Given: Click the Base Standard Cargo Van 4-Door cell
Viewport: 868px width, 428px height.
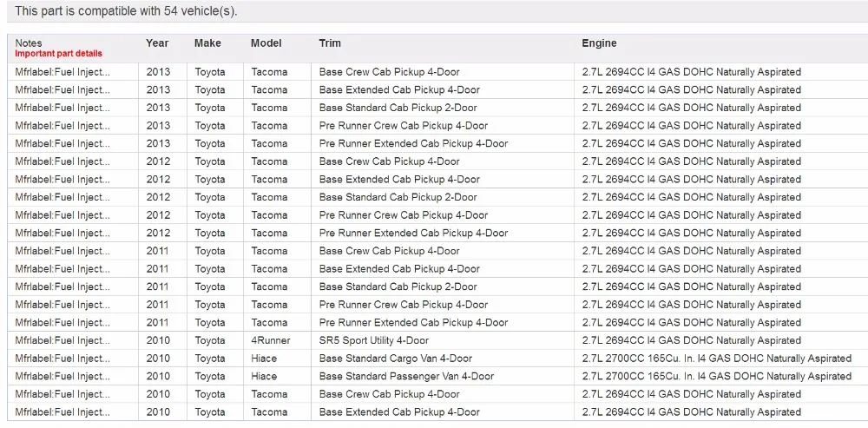Looking at the screenshot, I should pos(396,359).
